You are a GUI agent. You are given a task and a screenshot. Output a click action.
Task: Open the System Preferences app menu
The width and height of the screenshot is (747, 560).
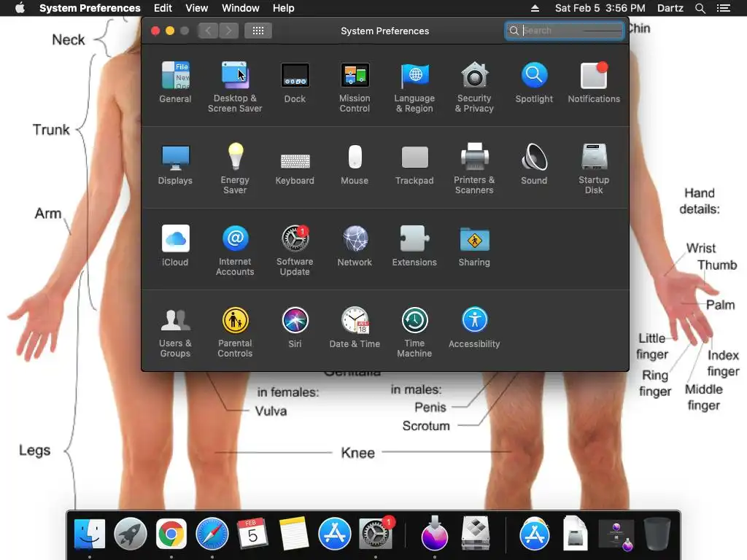point(90,8)
